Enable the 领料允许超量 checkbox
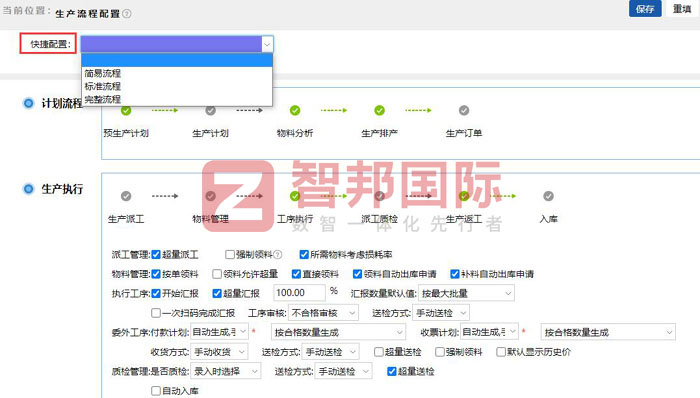This screenshot has height=398, width=700. pos(217,274)
